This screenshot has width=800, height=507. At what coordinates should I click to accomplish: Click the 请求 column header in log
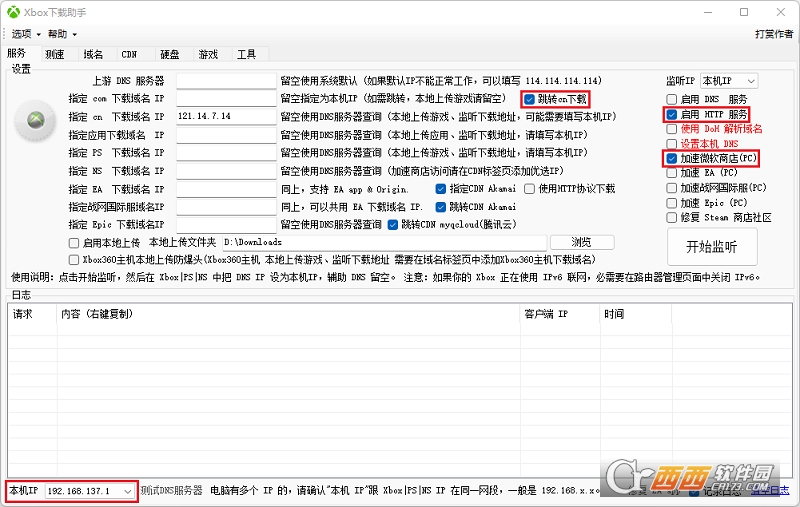(32, 314)
